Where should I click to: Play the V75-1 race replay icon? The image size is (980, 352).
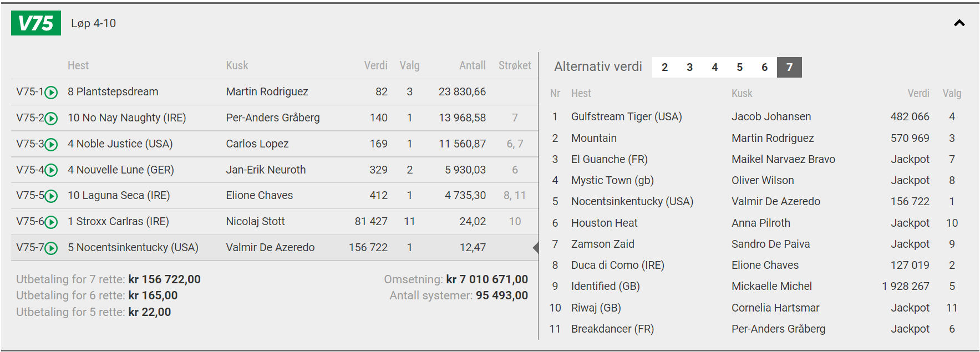tap(51, 93)
